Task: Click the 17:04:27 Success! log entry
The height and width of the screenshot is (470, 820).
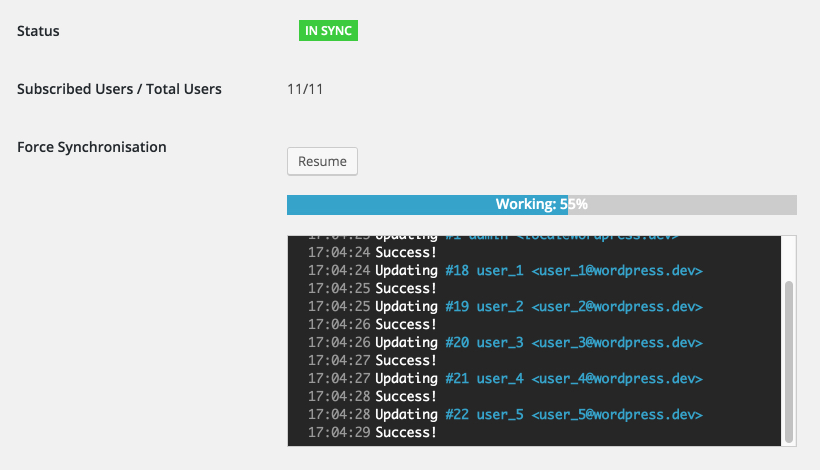Action: [x=372, y=361]
